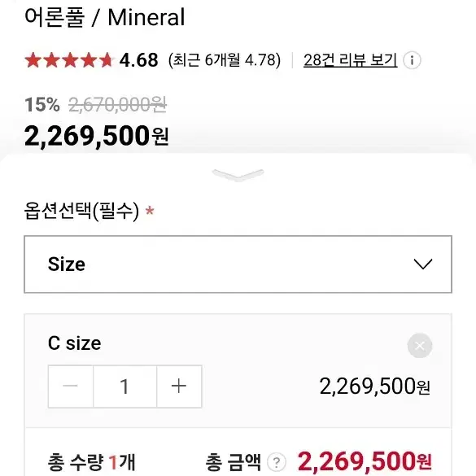Open the Size dropdown box

(x=238, y=264)
